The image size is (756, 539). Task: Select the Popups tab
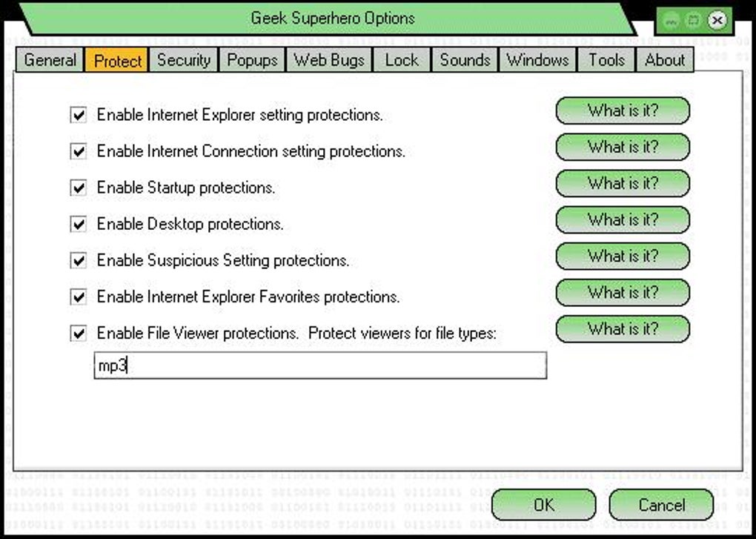pos(252,60)
